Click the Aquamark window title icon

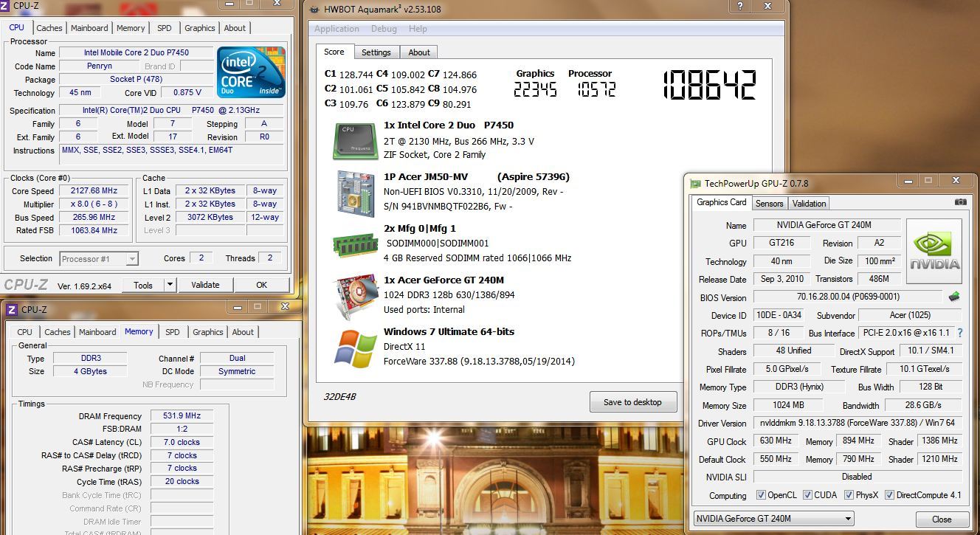point(315,10)
